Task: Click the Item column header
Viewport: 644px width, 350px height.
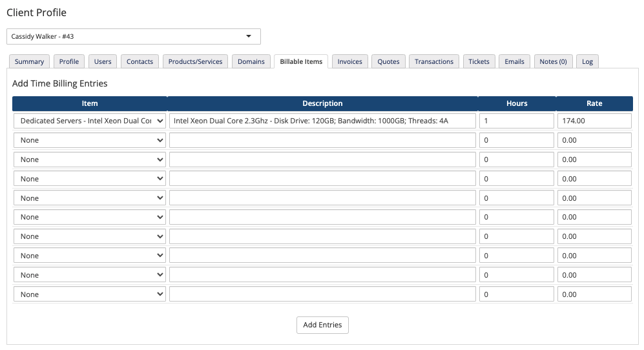Action: click(x=90, y=103)
